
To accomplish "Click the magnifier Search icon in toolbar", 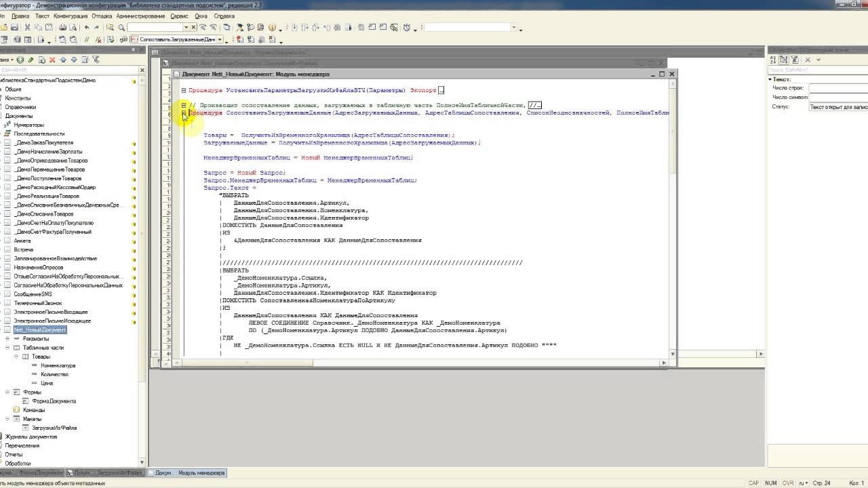I will pos(121,28).
